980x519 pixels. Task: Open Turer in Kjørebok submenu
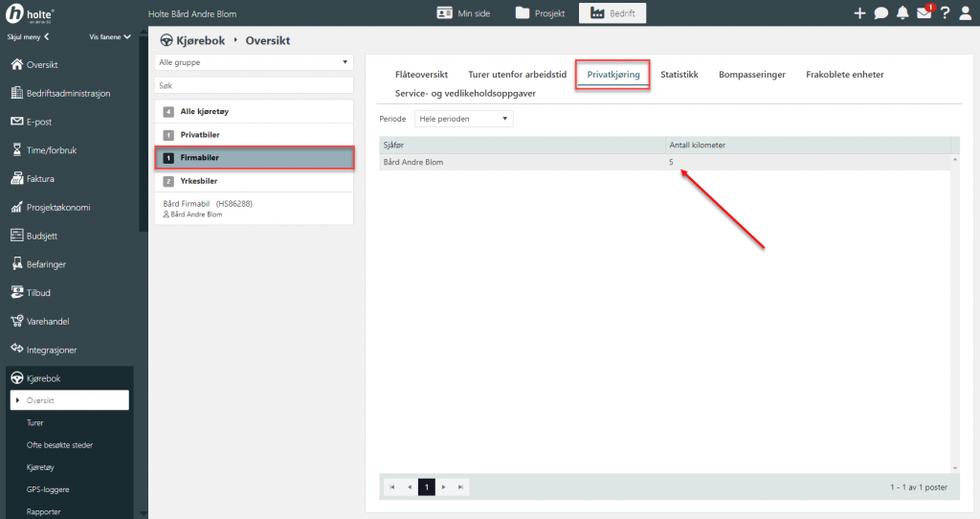(x=35, y=422)
